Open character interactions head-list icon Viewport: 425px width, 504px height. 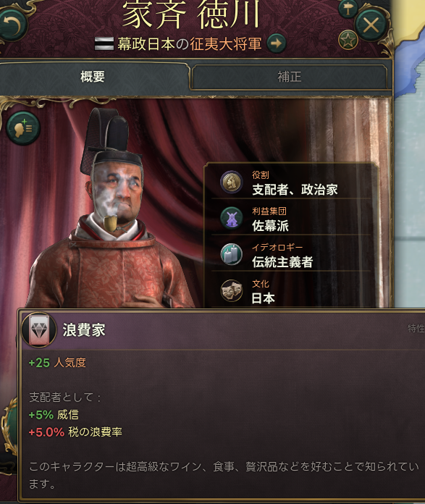[x=23, y=128]
